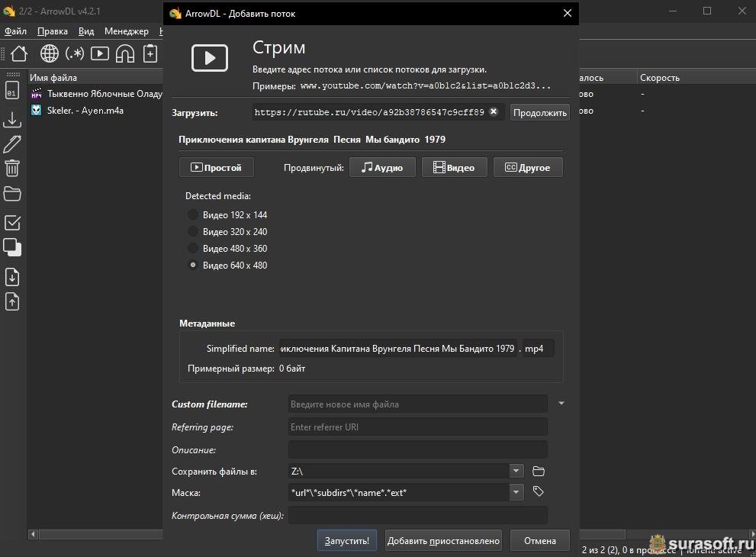Select the Видео 320 x 240 option
Viewport: 756px width, 557px height.
pos(194,232)
